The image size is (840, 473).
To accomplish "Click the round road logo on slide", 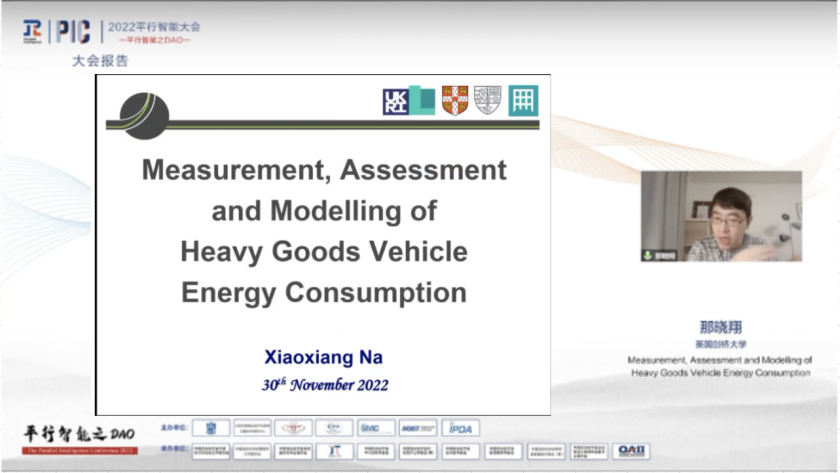I will pyautogui.click(x=145, y=115).
